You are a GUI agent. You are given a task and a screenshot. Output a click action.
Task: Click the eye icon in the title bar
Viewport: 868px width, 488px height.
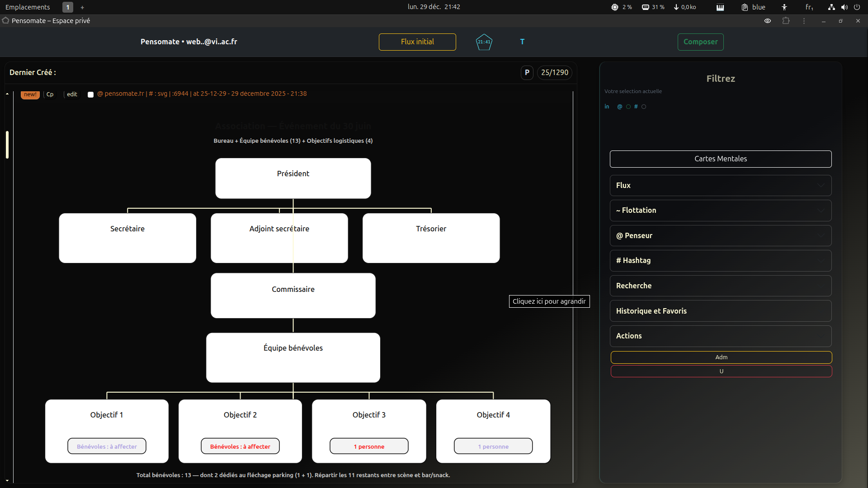[768, 21]
